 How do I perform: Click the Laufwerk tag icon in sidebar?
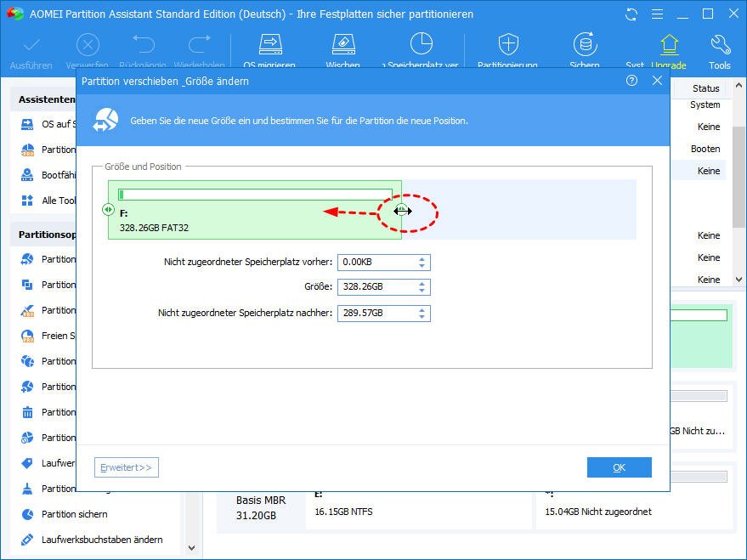coord(27,463)
